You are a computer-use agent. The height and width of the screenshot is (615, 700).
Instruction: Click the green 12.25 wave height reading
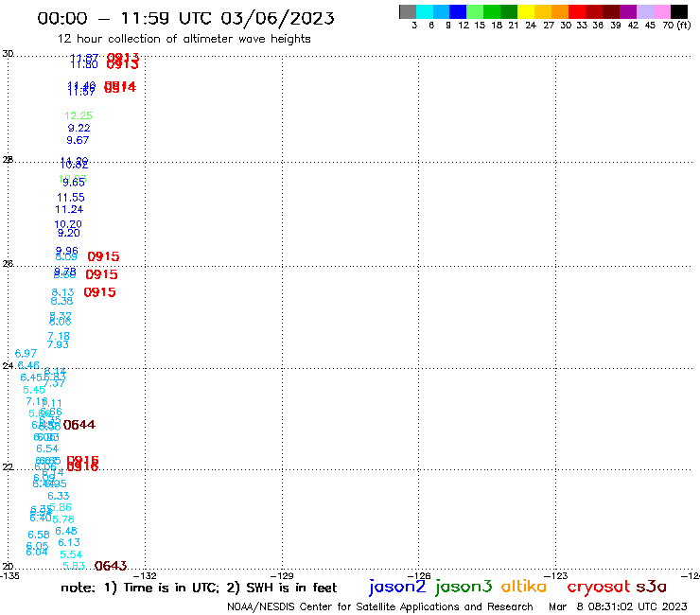79,115
